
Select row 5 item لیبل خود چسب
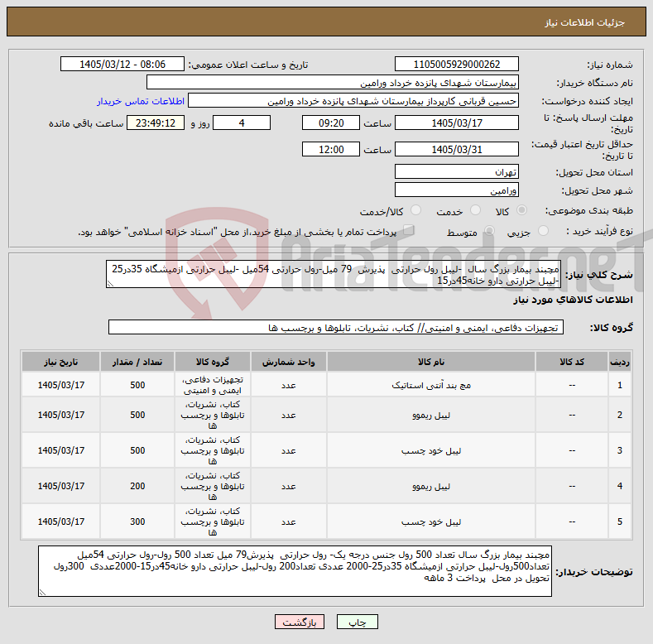(431, 522)
